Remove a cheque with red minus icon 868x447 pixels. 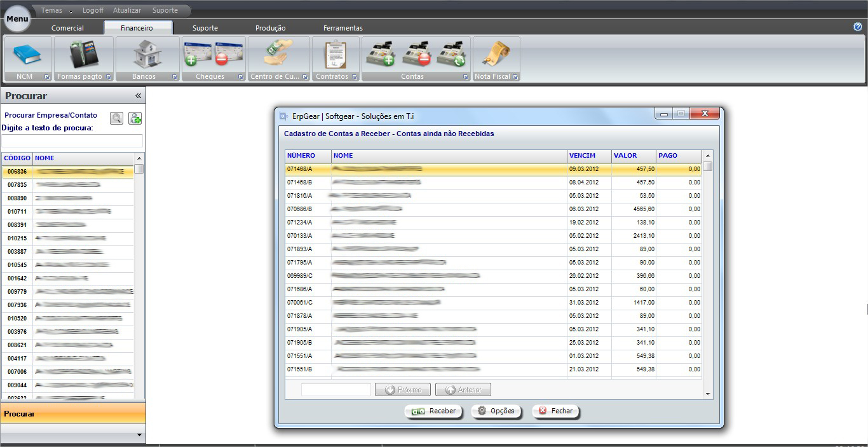pyautogui.click(x=229, y=55)
